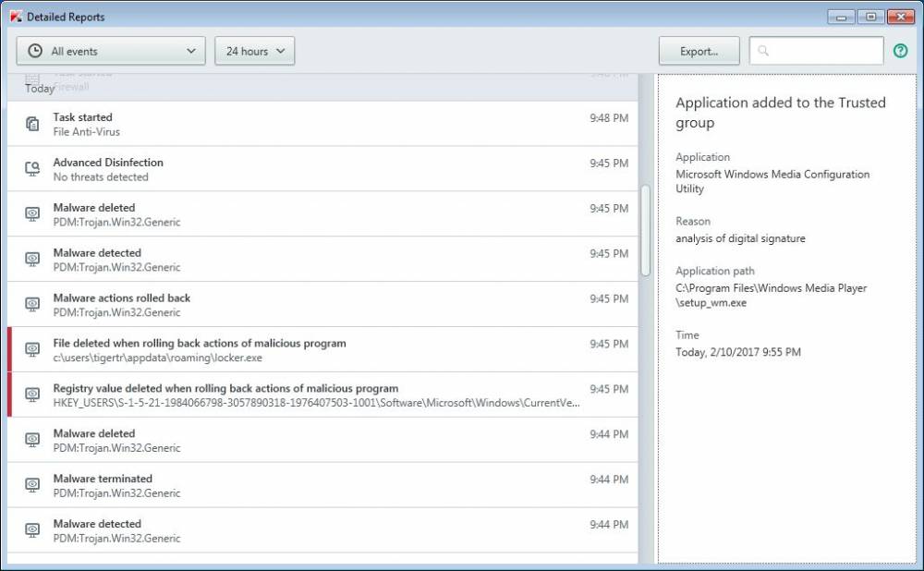
Task: Click icon of 9:45 PM Malware detected row
Action: (x=32, y=260)
